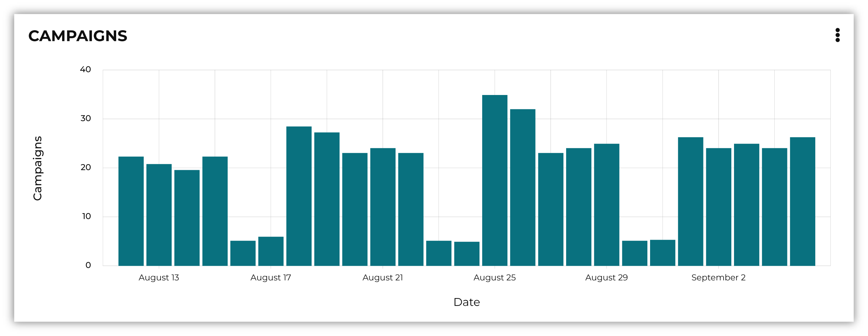Click the 'August 29' axis label
The width and height of the screenshot is (868, 336).
tap(606, 278)
